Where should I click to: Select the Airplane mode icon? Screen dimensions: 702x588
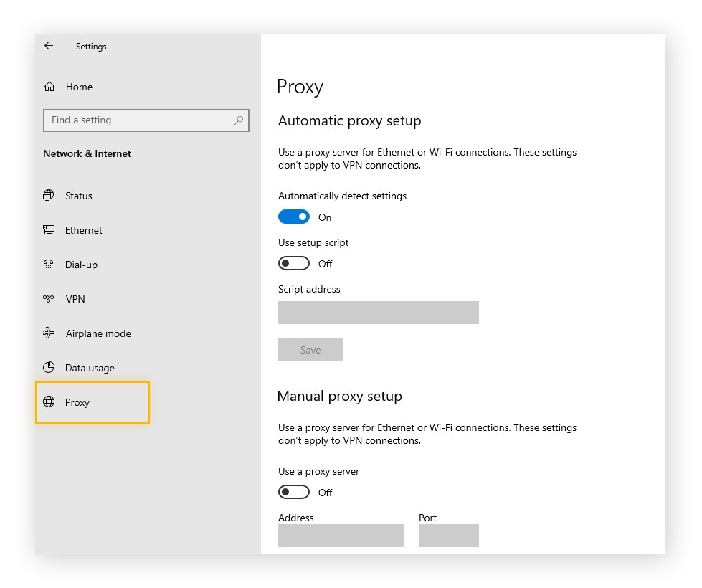coord(49,333)
